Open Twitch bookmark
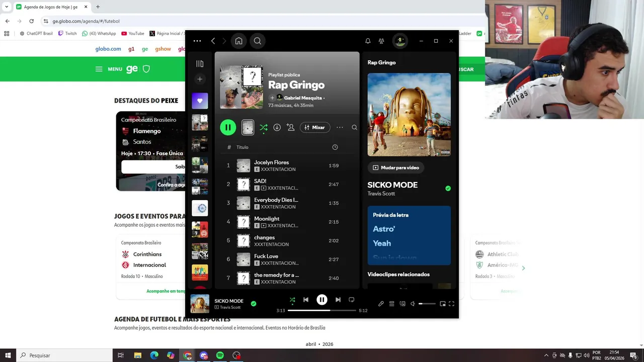The height and width of the screenshot is (362, 644). tap(67, 33)
